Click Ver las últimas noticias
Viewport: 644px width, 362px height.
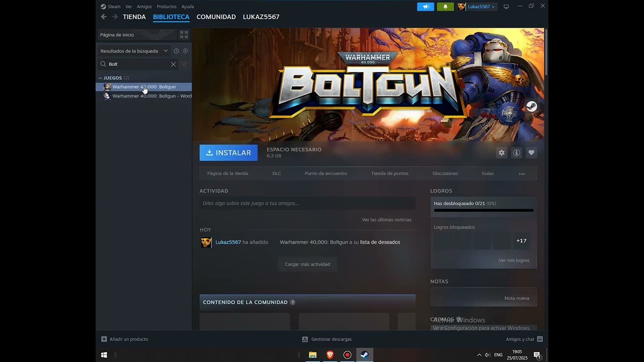coord(386,220)
